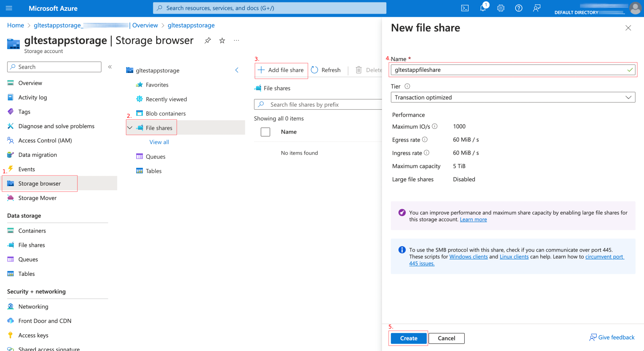Open the gltestappstorage breadcrumb after Overview
Viewport: 644px width, 351px height.
191,25
